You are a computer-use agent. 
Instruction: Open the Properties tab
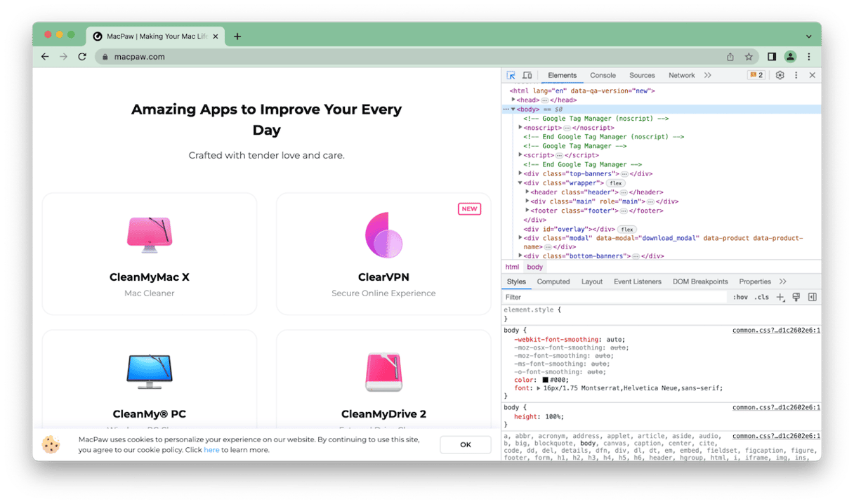pyautogui.click(x=755, y=281)
